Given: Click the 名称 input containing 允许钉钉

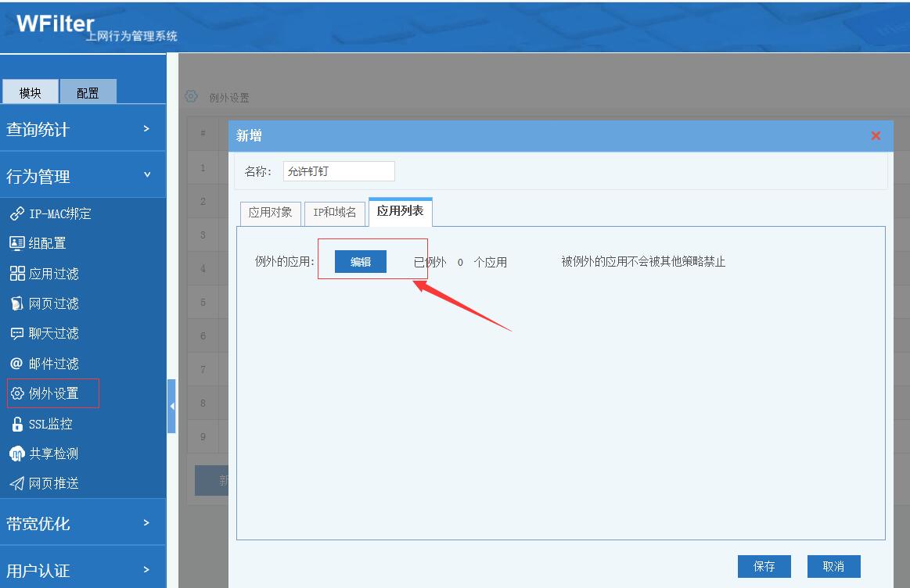Looking at the screenshot, I should point(338,170).
